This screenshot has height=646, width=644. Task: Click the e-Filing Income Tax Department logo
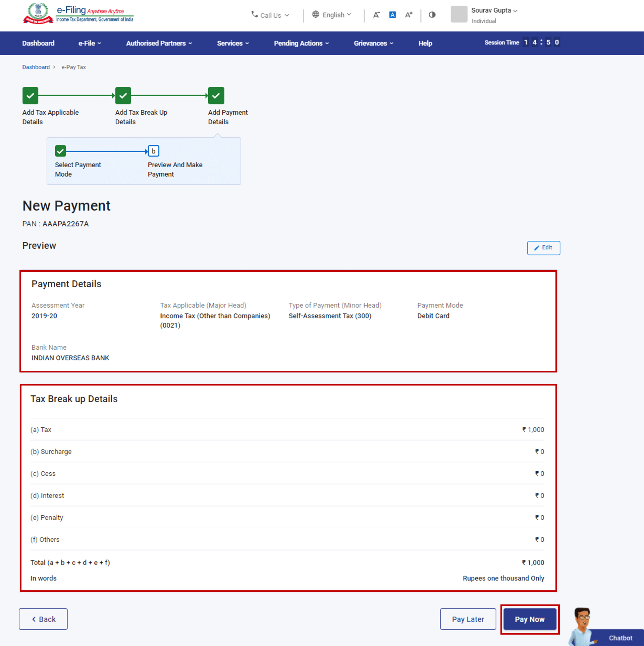pos(78,13)
